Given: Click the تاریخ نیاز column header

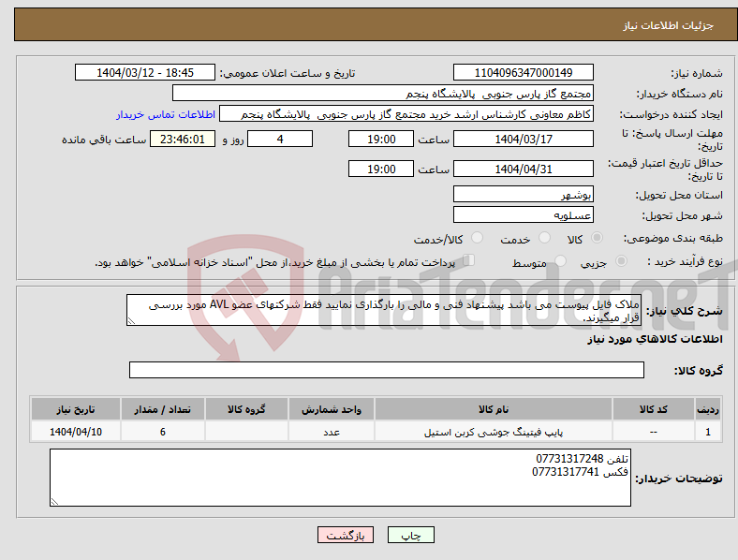Looking at the screenshot, I should [76, 409].
